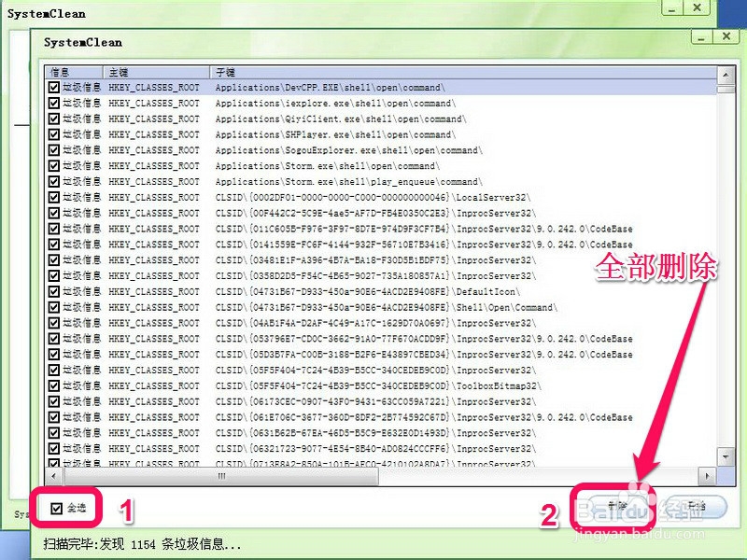Viewport: 747px width, 560px height.
Task: Sort by the 主键 column header
Action: pos(157,73)
